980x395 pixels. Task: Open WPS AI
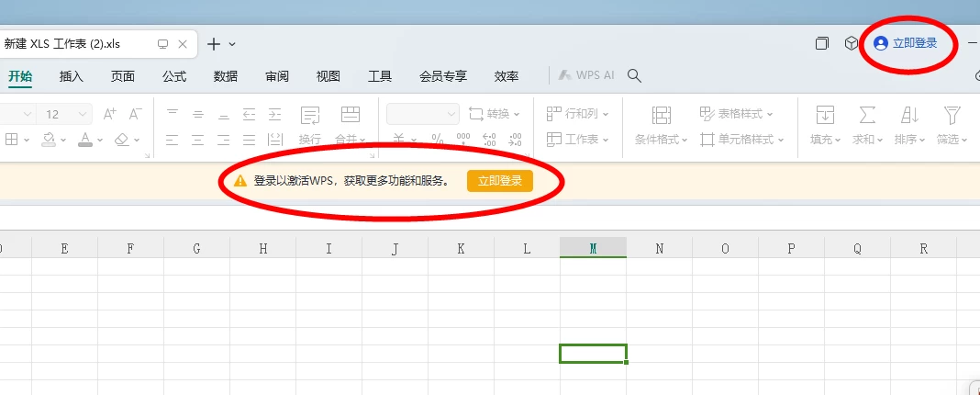tap(585, 75)
